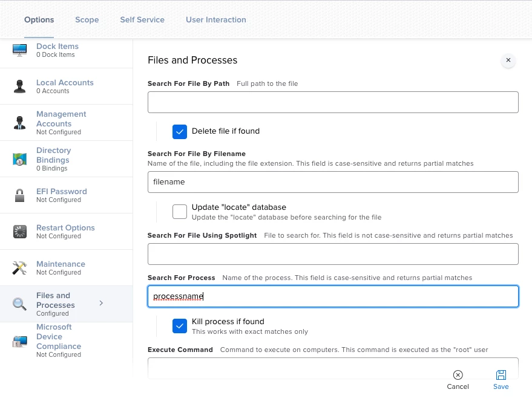Click the Management Accounts person icon
This screenshot has height=404, width=532.
tap(20, 123)
